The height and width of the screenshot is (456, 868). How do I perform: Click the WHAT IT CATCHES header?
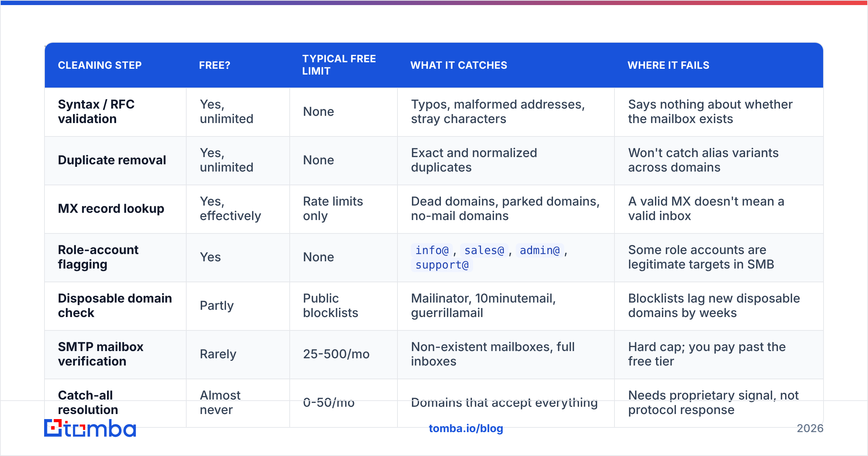click(x=459, y=65)
